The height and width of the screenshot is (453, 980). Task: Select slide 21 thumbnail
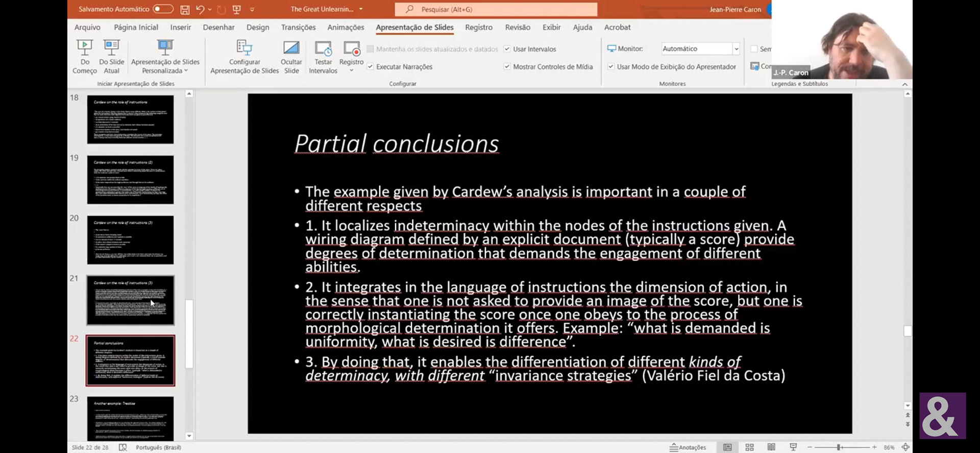coord(130,300)
